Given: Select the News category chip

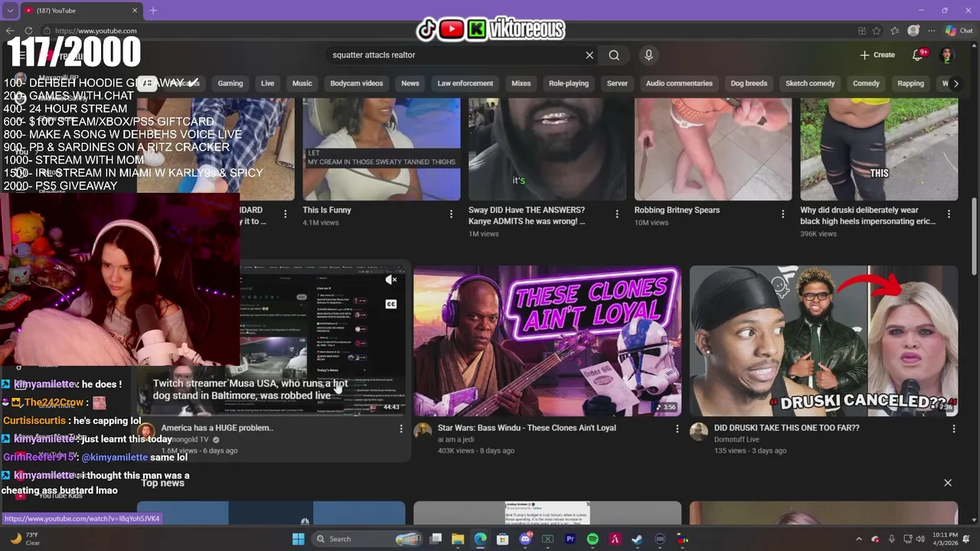Looking at the screenshot, I should [410, 83].
